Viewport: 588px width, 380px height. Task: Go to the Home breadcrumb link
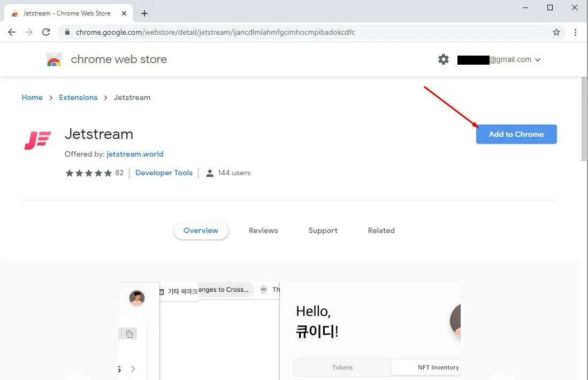32,97
